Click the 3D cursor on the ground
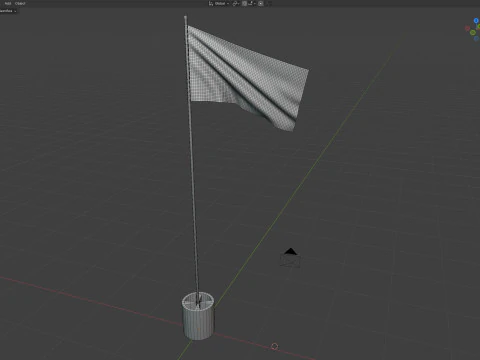 274,347
